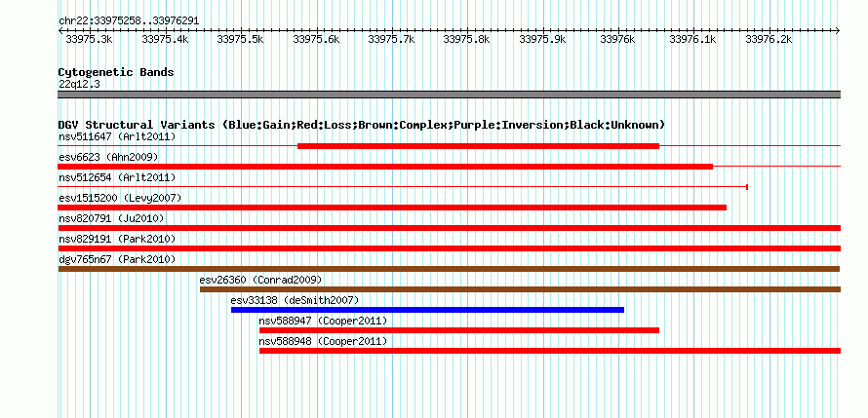868x418 pixels.
Task: Click the 33976.1k ruler tick label
Action: pos(693,40)
